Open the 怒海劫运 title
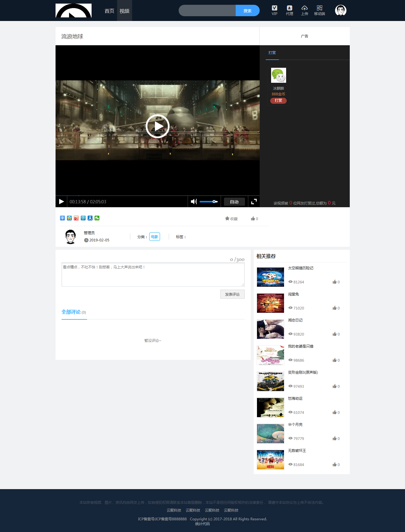This screenshot has width=405, height=532. (x=295, y=399)
